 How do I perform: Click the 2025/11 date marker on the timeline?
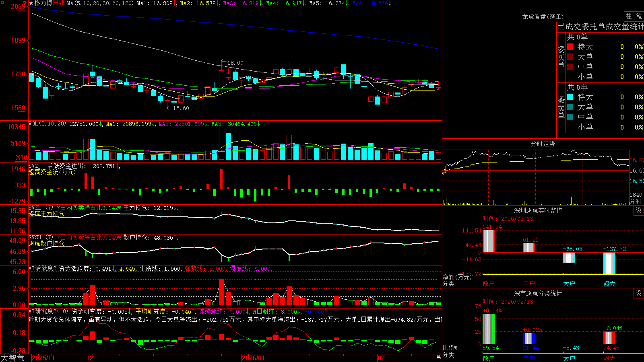click(x=43, y=358)
